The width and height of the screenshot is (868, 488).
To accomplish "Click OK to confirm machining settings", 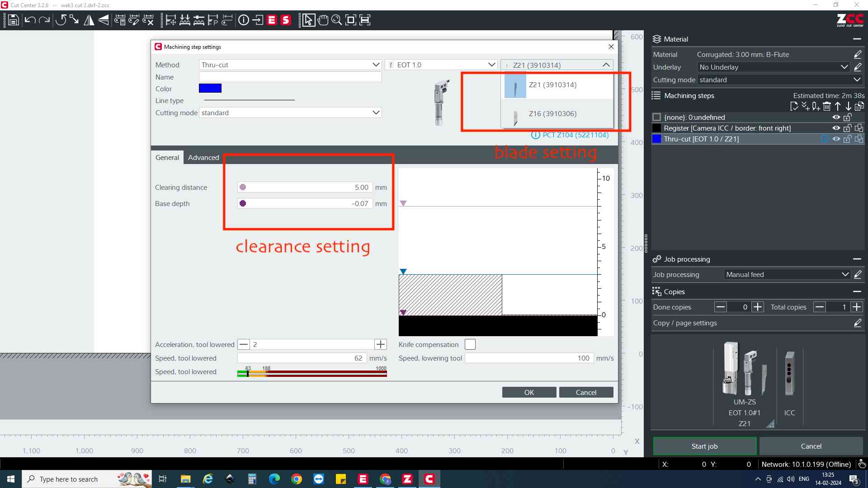I will click(528, 392).
